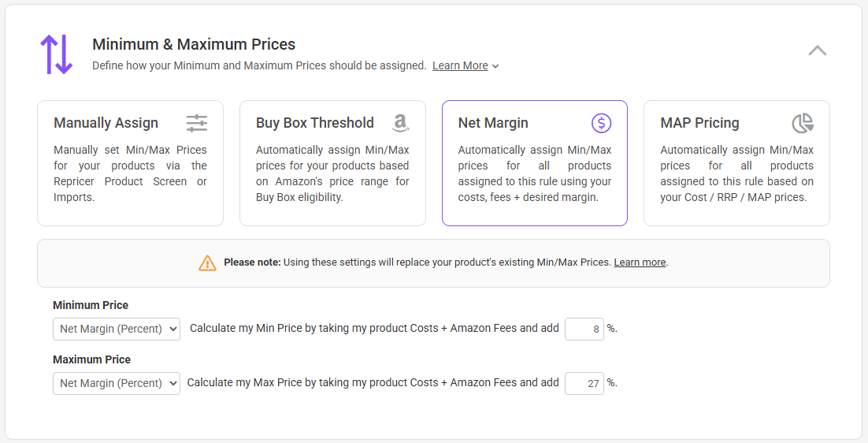Click the pie chart MAP Pricing icon

click(803, 123)
